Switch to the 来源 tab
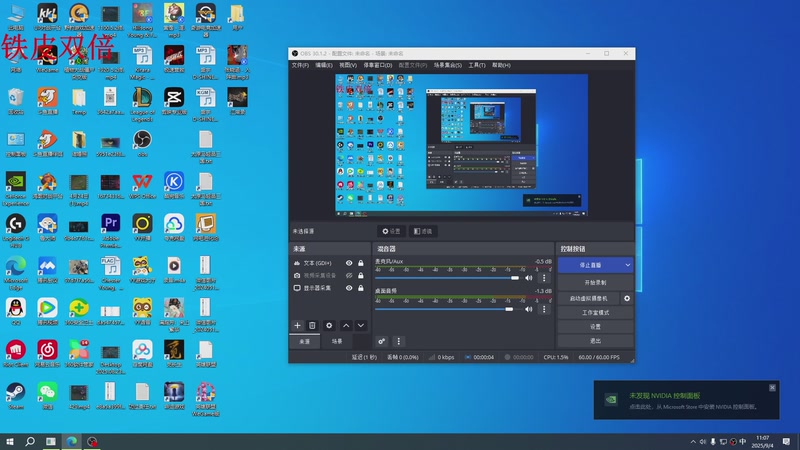The image size is (800, 450). point(305,341)
